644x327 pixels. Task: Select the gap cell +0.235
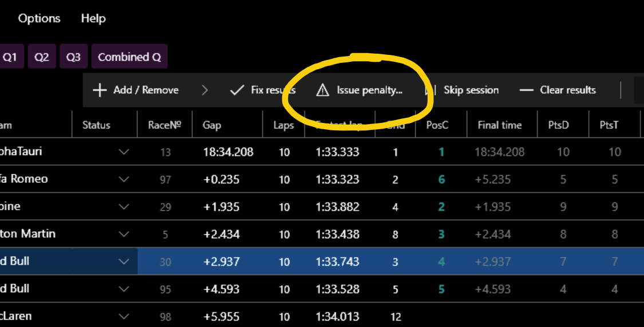(222, 180)
